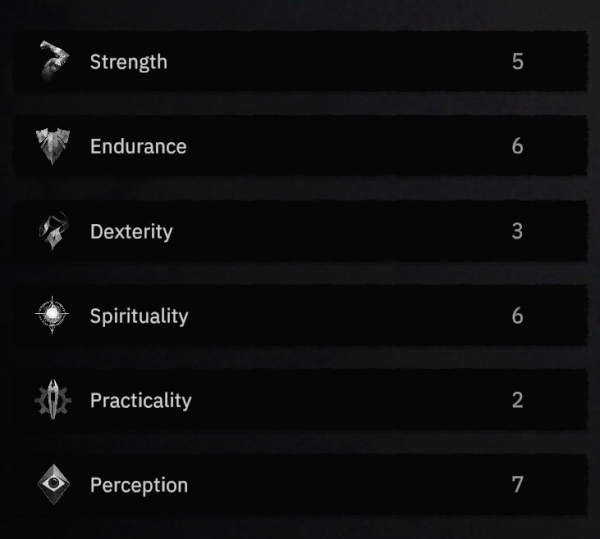Click the Dexterity value 3

pos(517,231)
